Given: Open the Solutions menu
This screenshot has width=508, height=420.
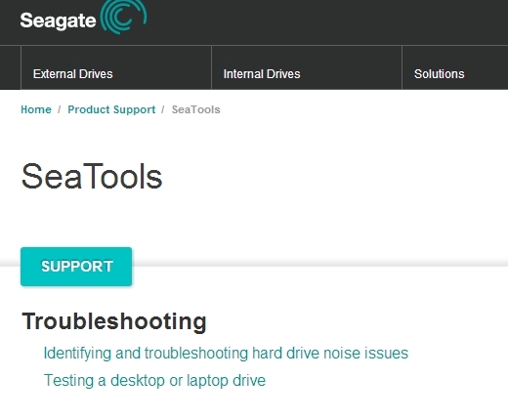Looking at the screenshot, I should point(440,74).
